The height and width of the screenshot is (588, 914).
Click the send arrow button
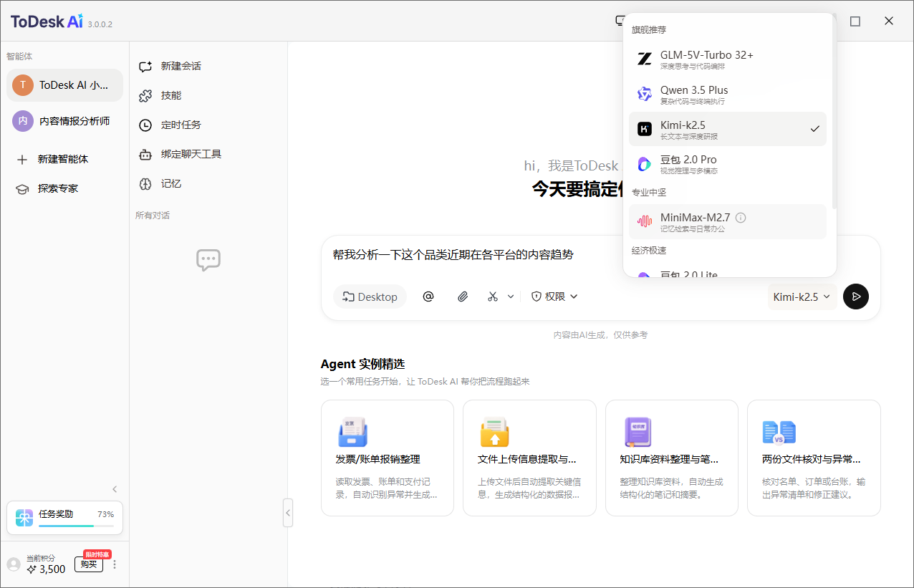click(856, 297)
